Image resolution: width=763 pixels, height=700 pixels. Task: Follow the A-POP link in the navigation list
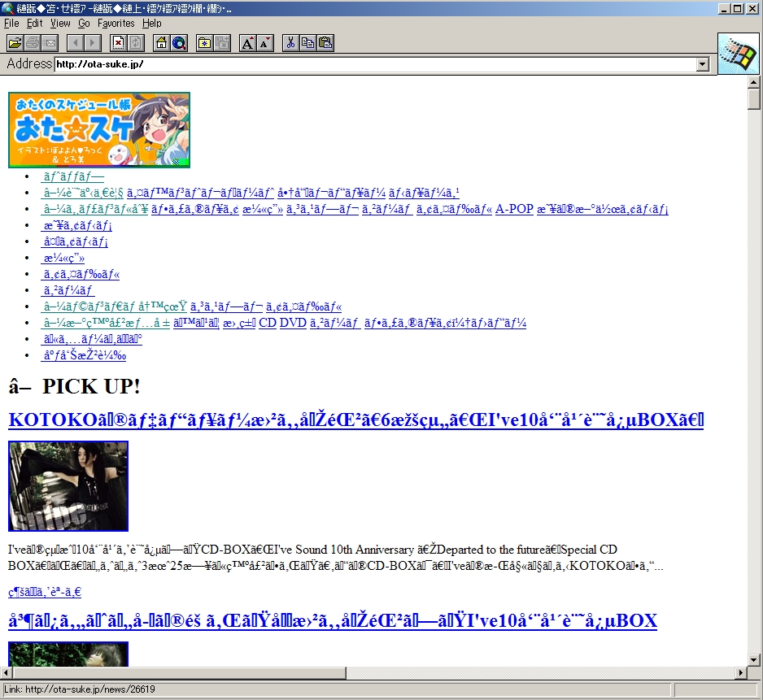point(514,209)
